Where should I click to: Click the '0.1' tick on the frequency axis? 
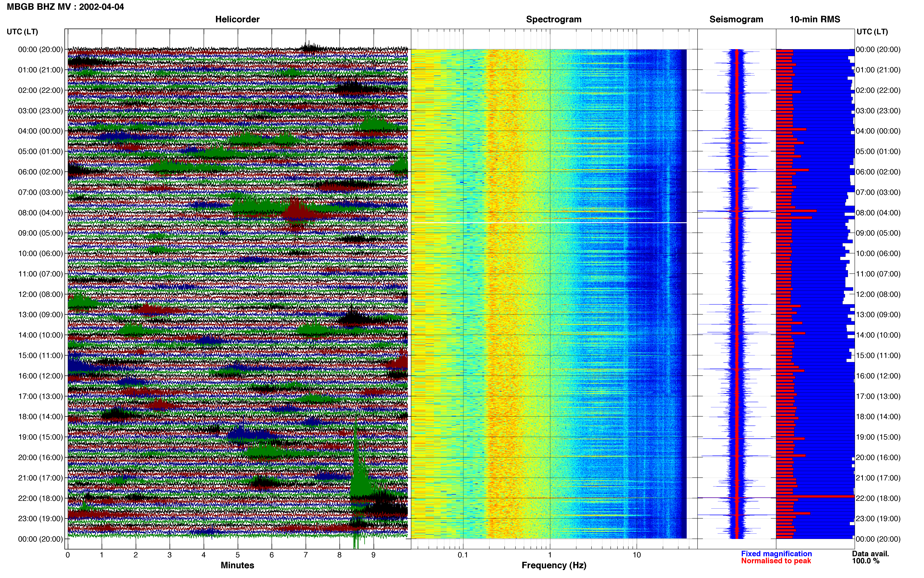[x=463, y=555]
